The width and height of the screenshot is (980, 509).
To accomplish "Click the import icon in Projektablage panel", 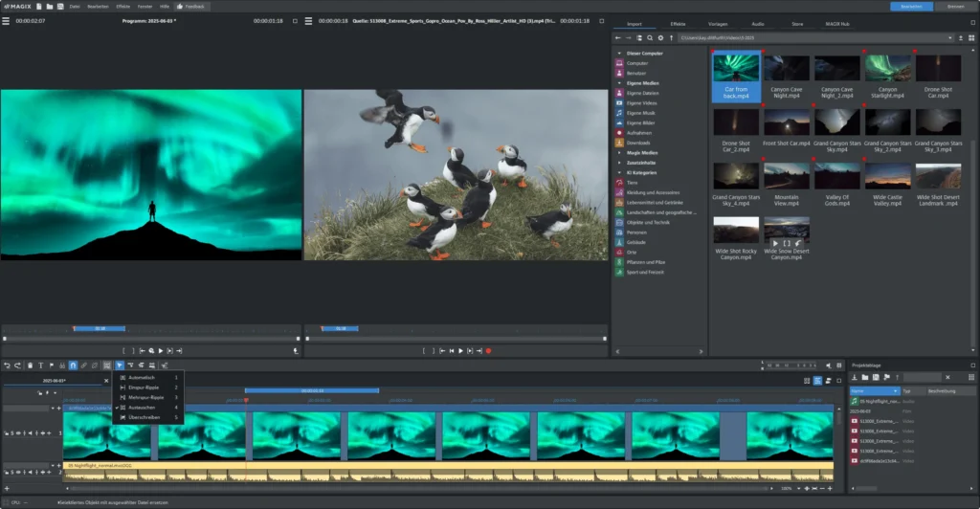I will [854, 378].
